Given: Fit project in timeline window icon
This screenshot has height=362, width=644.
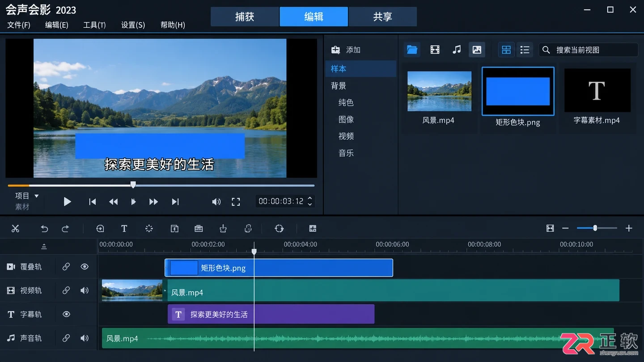Looking at the screenshot, I should tap(550, 228).
